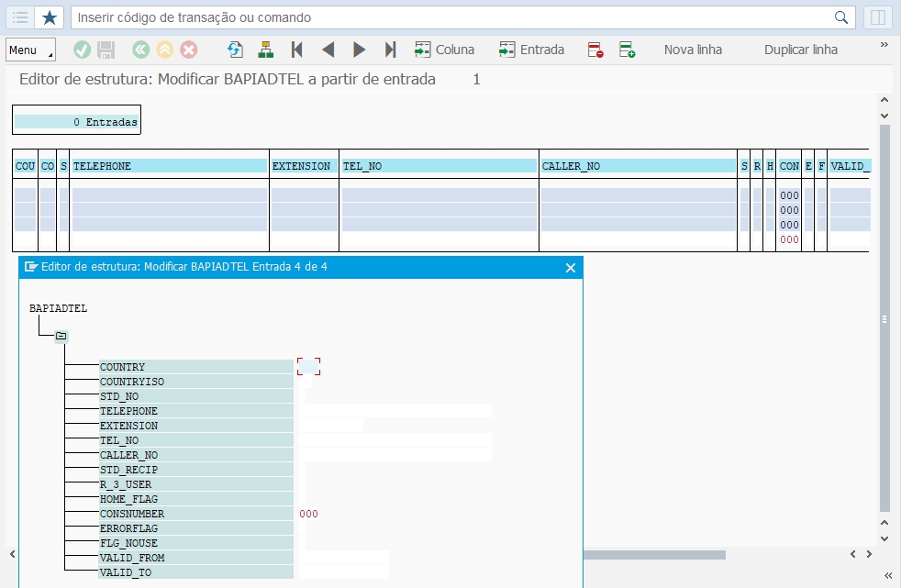Click the Entrada button

(531, 50)
